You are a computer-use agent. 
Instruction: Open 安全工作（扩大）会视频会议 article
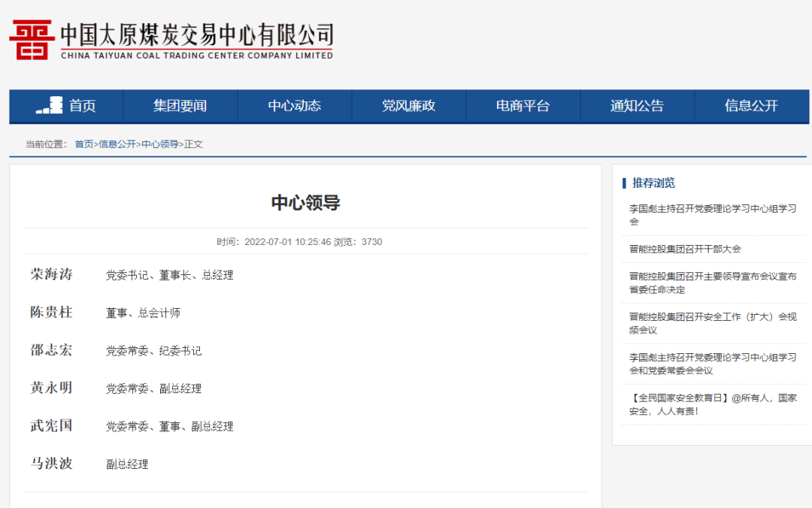pyautogui.click(x=712, y=323)
